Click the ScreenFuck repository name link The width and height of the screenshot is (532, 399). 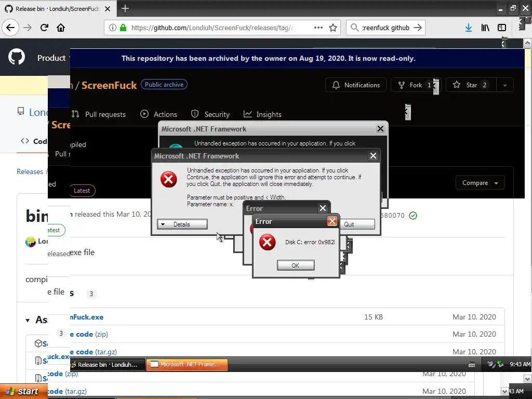click(109, 85)
